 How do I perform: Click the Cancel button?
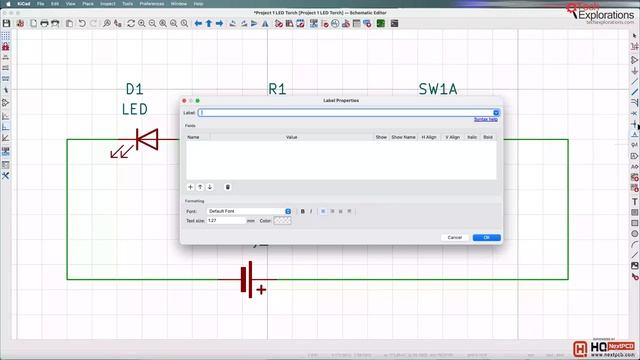[x=454, y=238]
